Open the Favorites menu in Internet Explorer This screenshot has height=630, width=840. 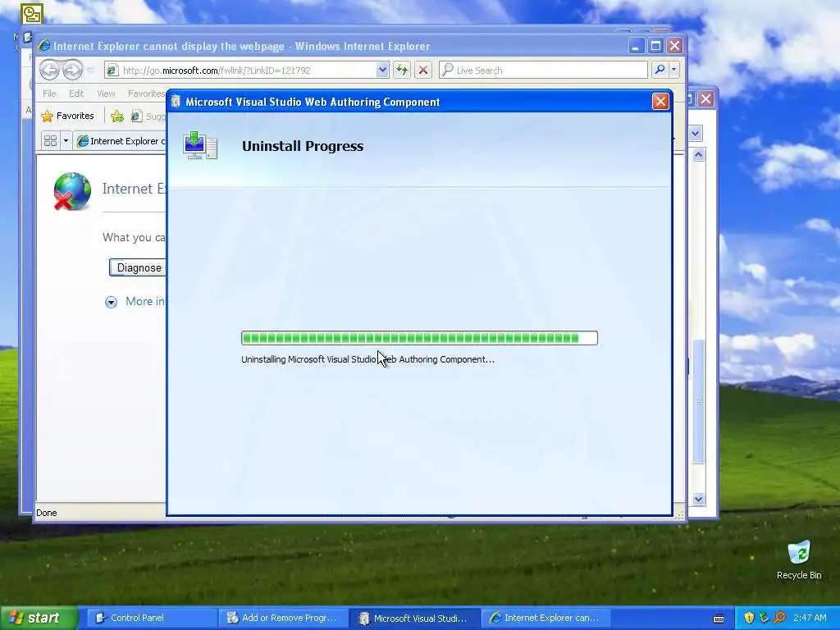tap(146, 94)
